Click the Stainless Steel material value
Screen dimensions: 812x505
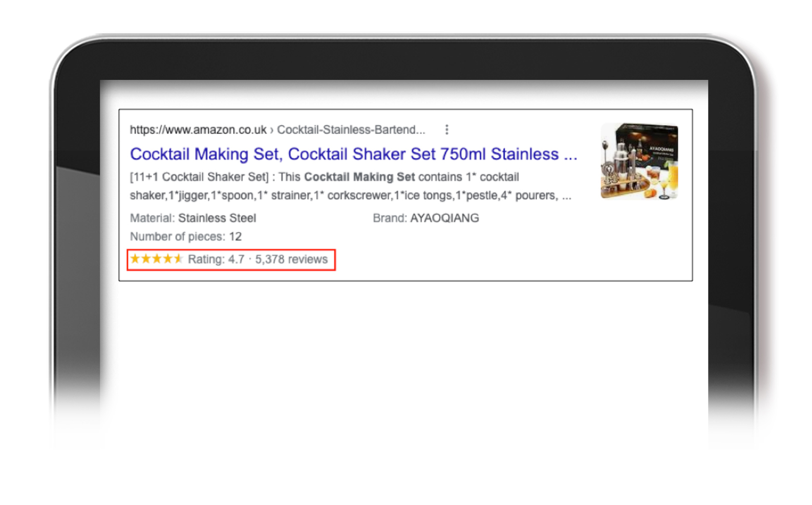coord(217,218)
